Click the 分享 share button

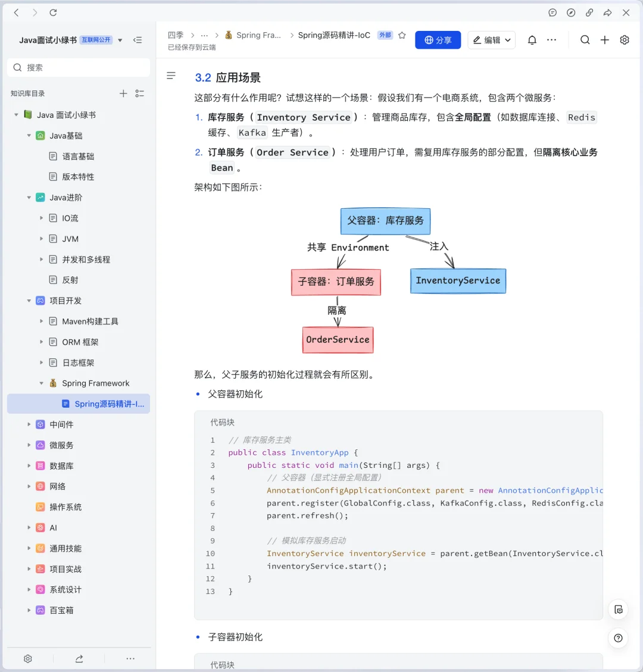click(x=438, y=39)
